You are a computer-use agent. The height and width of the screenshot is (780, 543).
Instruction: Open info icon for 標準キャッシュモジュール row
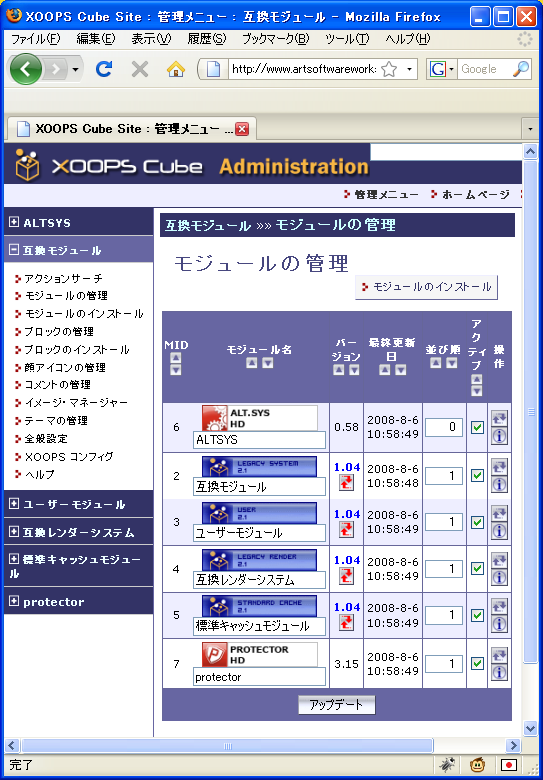[x=499, y=624]
